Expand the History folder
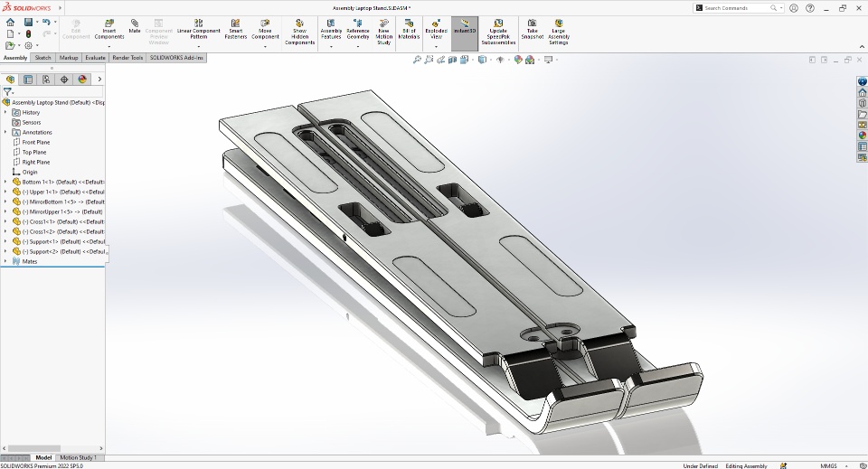Screen dimensions: 868x469 5,112
